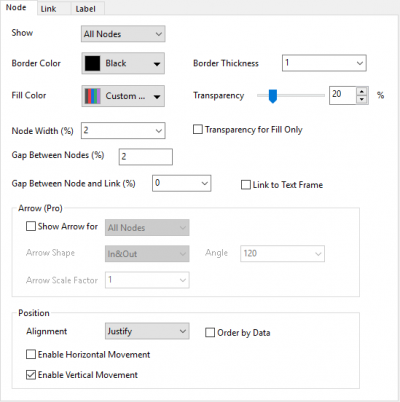Enable Transparency for Fill Only checkbox
The image size is (400, 402).
[x=198, y=129]
